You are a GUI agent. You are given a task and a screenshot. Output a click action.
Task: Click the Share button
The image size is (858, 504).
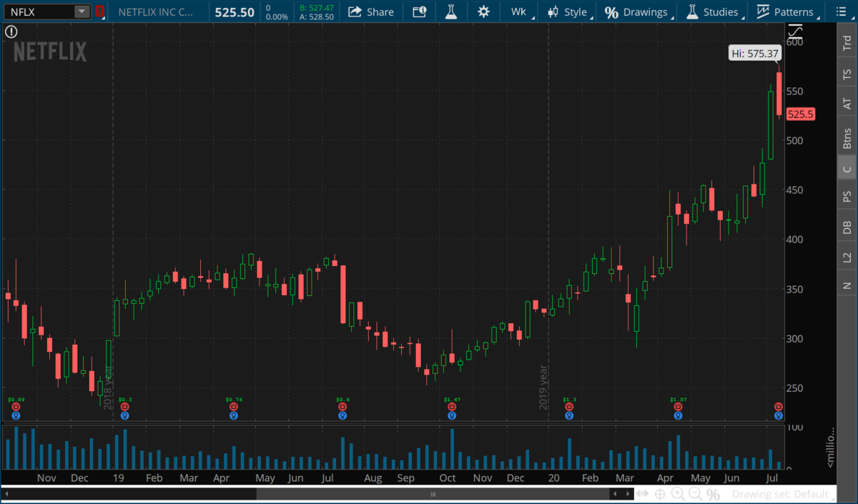(x=370, y=11)
